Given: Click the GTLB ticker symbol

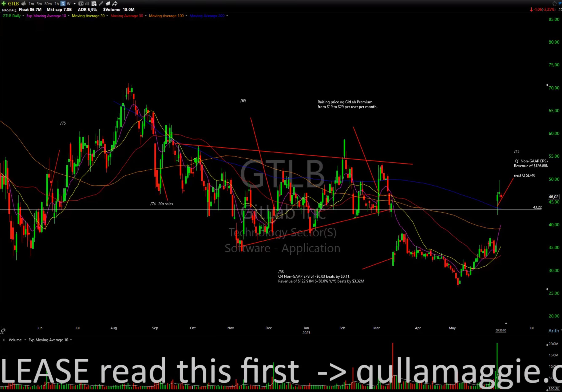Looking at the screenshot, I should point(13,3).
